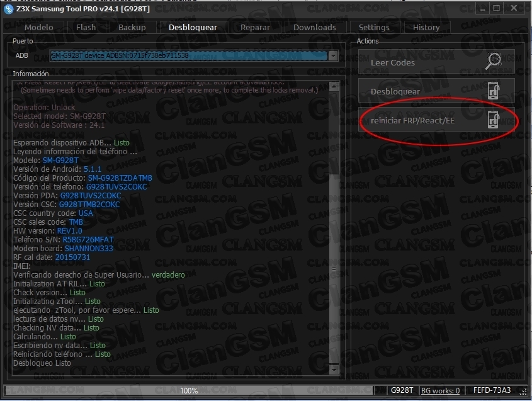Screen dimensions: 532x401
Task: Click G928T model in status bar
Action: click(x=402, y=390)
